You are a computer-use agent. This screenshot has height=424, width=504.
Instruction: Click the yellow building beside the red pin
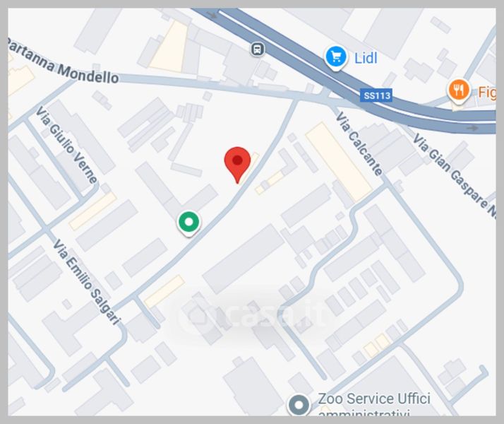[x=251, y=166]
